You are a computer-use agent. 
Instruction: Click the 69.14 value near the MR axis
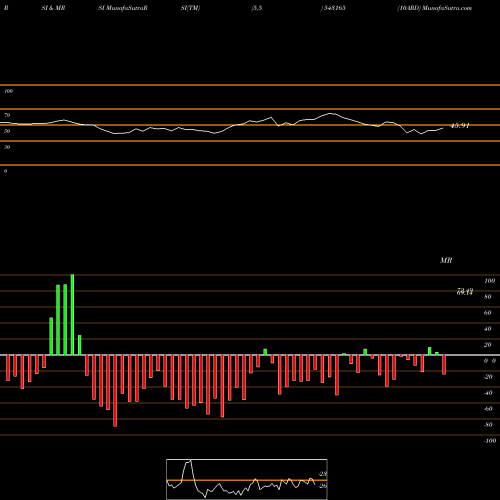click(465, 293)
